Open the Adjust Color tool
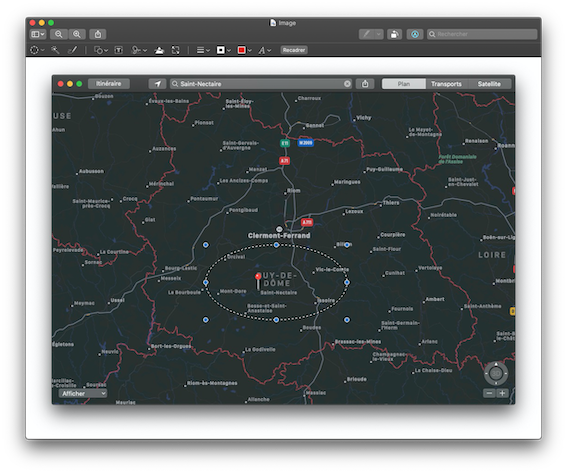The height and width of the screenshot is (473, 567). [x=159, y=50]
